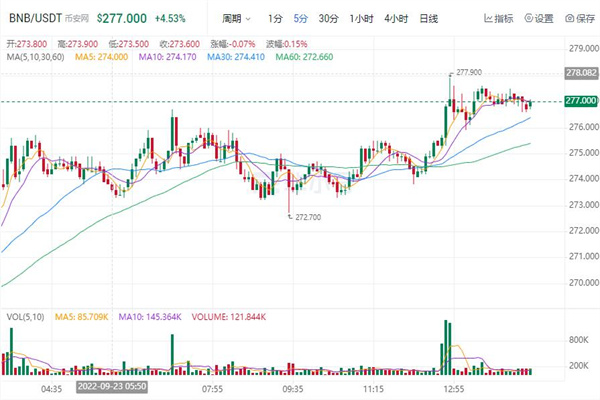This screenshot has width=600, height=400.
Task: Click the 272.700 low price marker
Action: (x=309, y=215)
